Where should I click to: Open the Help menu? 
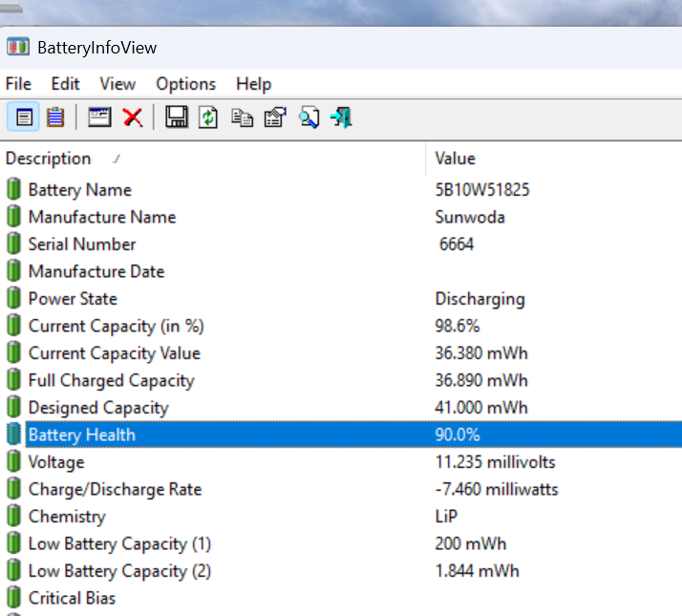[x=254, y=84]
